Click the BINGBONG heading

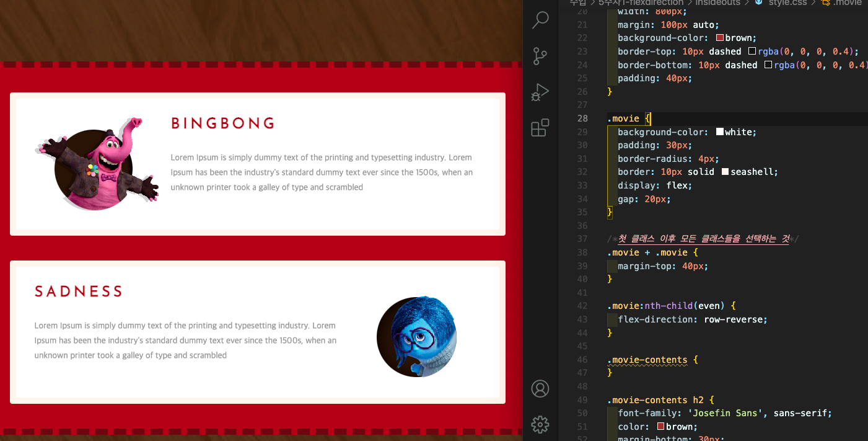coord(223,123)
